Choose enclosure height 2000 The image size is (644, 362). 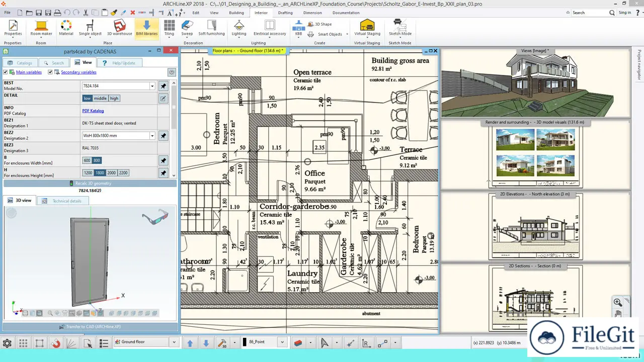pyautogui.click(x=111, y=172)
